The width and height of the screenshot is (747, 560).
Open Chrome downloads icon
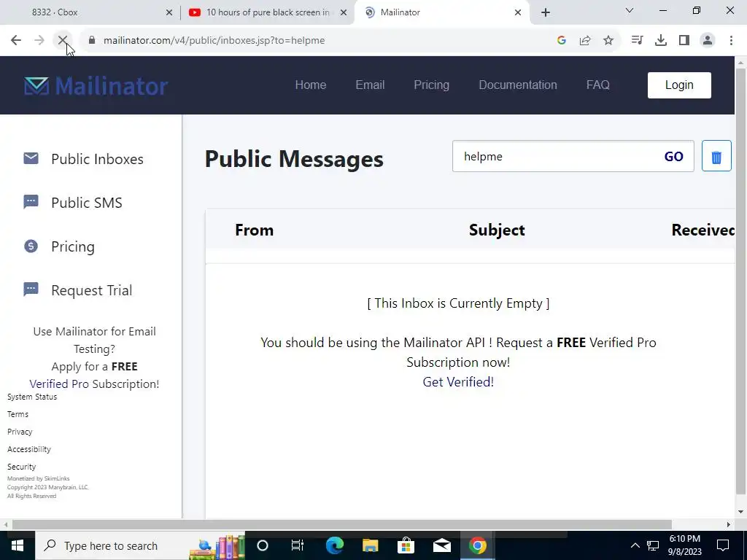tap(661, 41)
